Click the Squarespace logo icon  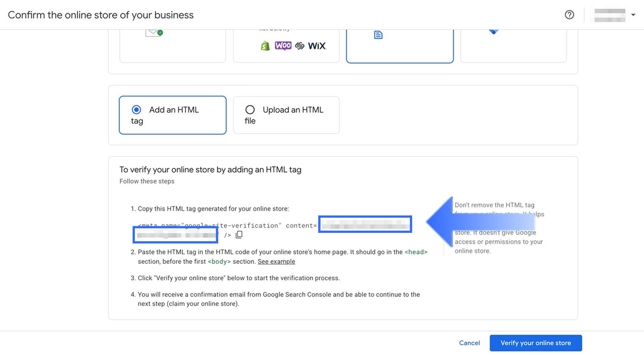[300, 46]
